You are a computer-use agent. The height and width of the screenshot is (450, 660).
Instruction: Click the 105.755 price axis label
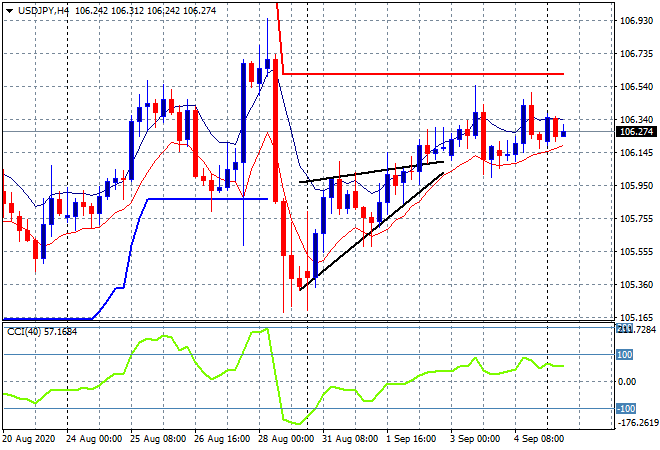[x=636, y=218]
